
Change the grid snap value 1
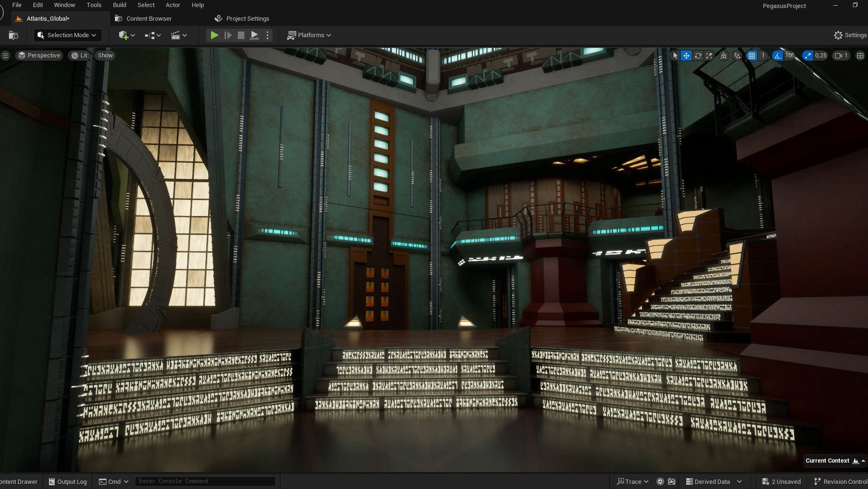(763, 56)
